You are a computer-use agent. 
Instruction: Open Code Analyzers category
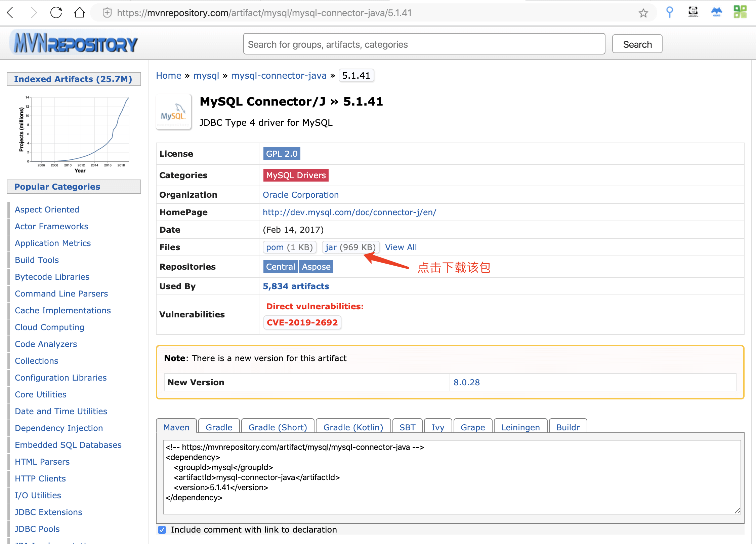pos(46,344)
